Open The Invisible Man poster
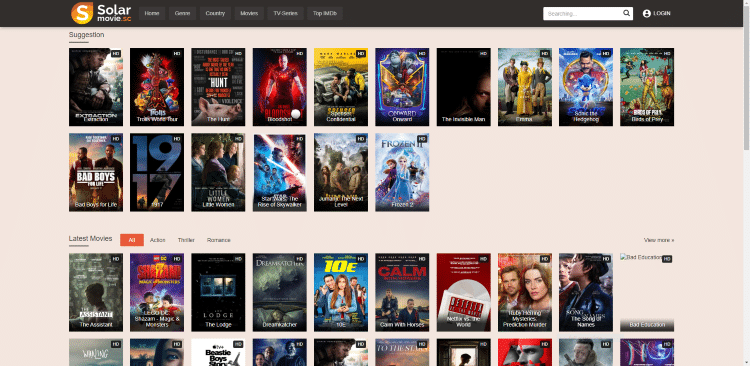This screenshot has height=366, width=750. coord(463,87)
